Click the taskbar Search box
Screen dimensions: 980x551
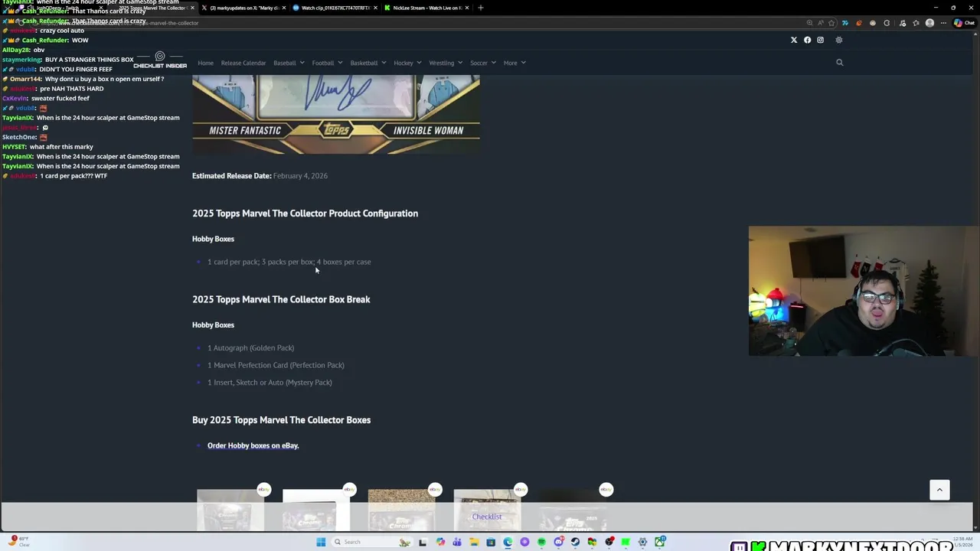click(x=371, y=542)
